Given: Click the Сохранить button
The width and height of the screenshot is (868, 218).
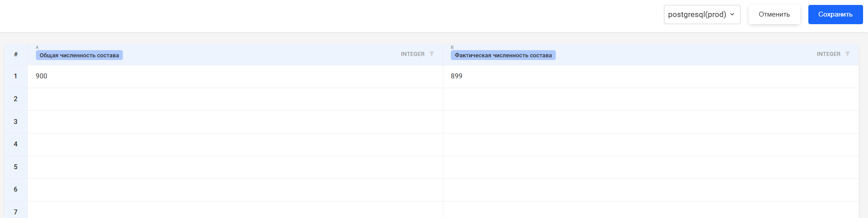Looking at the screenshot, I should point(835,14).
